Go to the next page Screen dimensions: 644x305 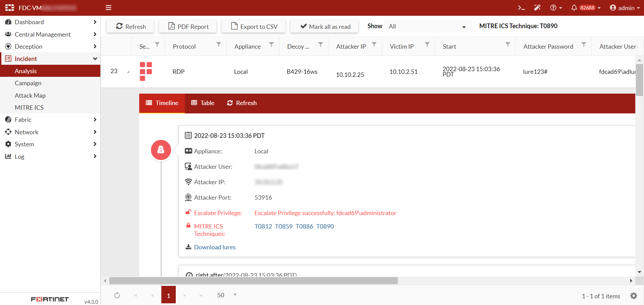coord(184,295)
